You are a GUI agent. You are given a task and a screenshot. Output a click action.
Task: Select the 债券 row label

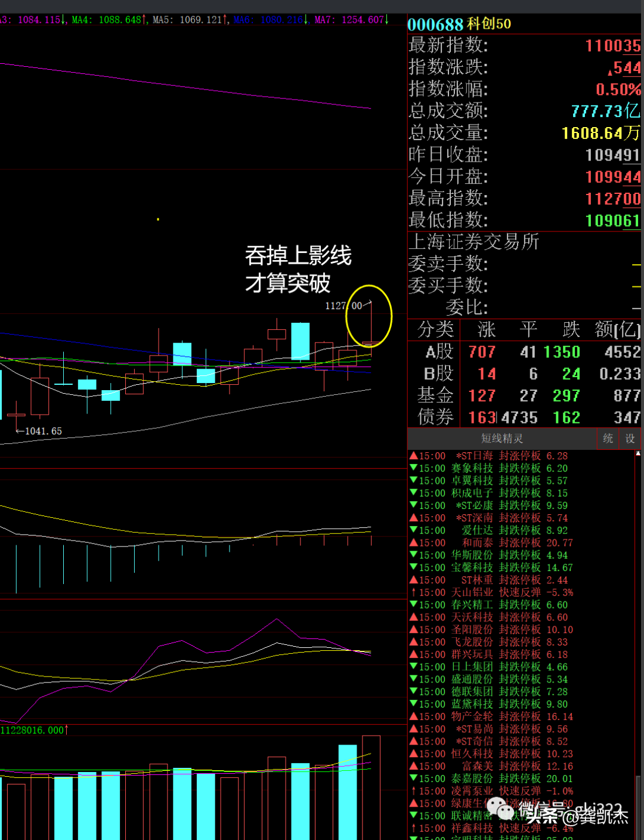click(436, 417)
